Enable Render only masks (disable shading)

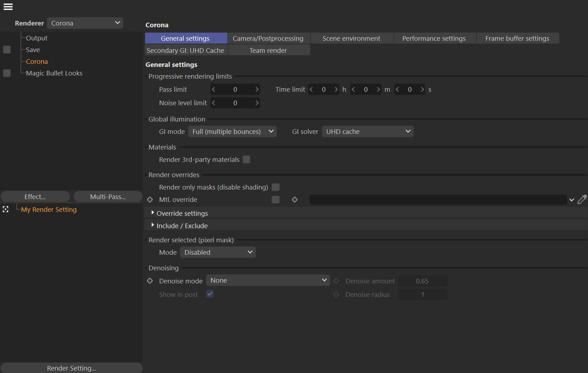(x=276, y=187)
